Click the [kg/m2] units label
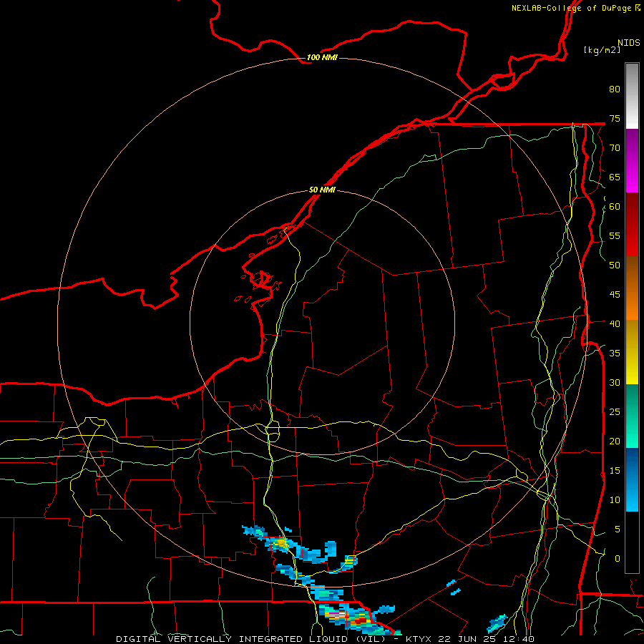This screenshot has height=644, width=644. click(x=602, y=50)
